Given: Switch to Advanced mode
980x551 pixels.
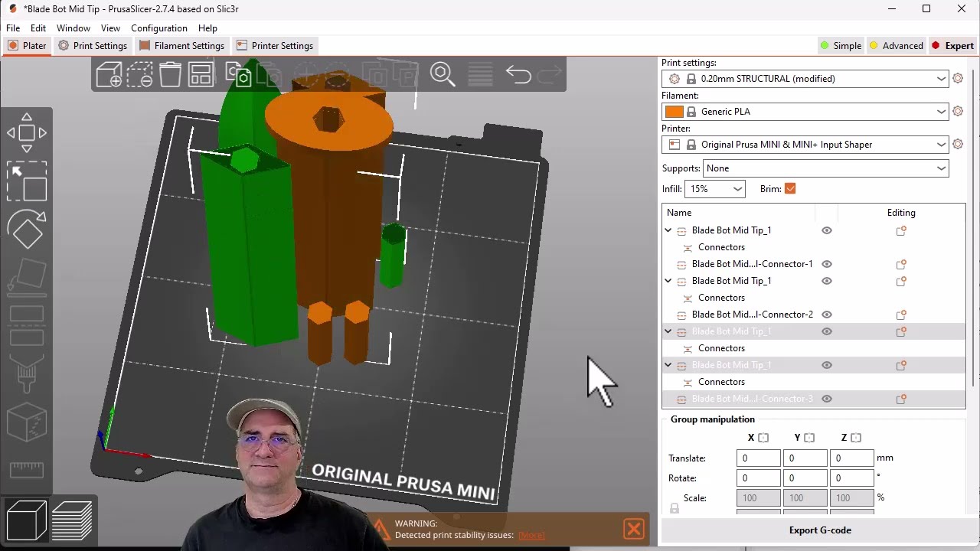Looking at the screenshot, I should pyautogui.click(x=897, y=46).
